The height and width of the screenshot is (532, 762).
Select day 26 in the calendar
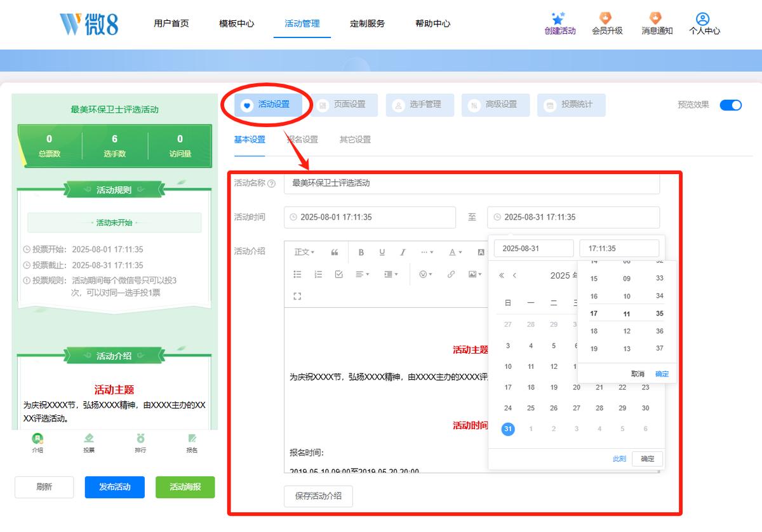(554, 408)
